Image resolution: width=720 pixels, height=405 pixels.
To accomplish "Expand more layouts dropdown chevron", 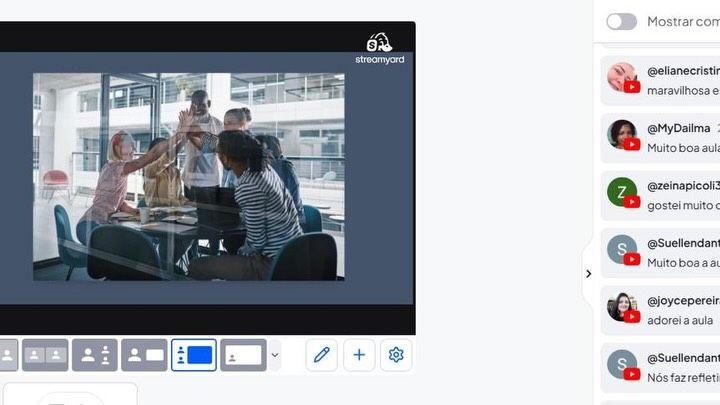I will [275, 355].
